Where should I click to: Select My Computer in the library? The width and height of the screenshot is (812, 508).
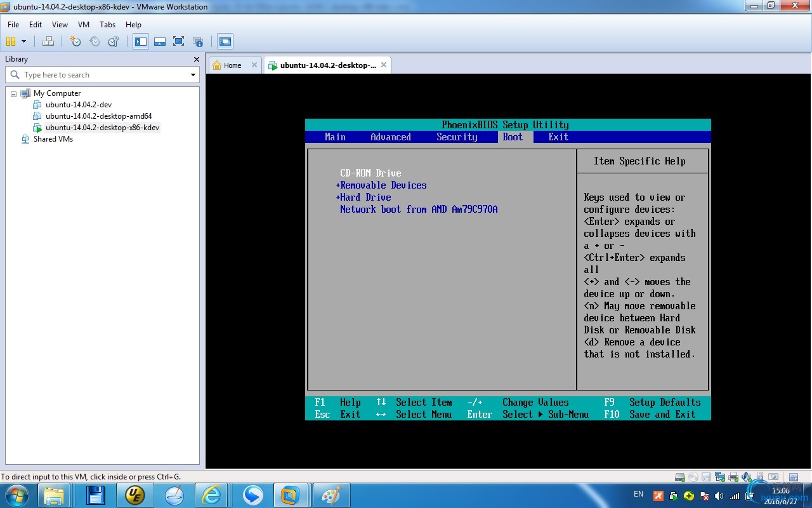click(57, 93)
